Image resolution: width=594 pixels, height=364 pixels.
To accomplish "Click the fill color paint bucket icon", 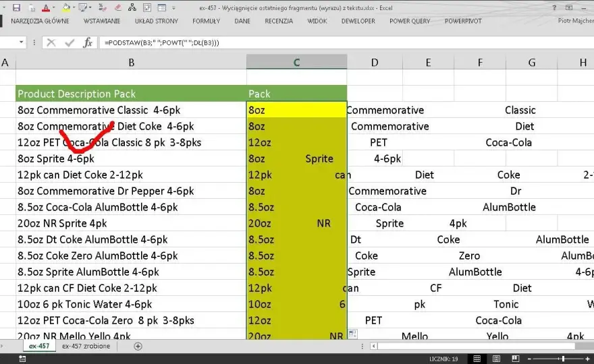I will click(x=66, y=7).
